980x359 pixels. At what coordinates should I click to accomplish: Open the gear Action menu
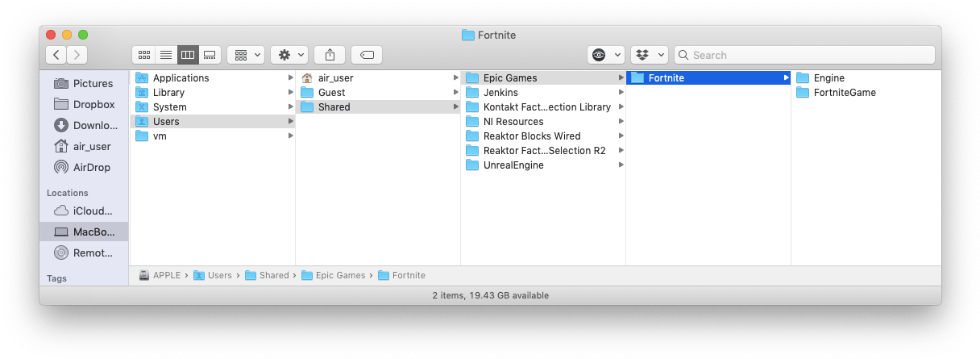[289, 55]
